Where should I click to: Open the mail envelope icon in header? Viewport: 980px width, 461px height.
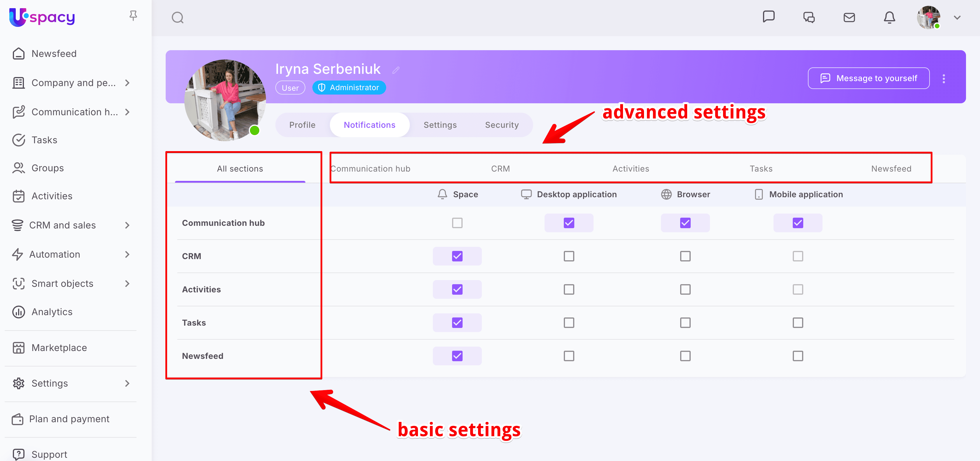(x=849, y=18)
